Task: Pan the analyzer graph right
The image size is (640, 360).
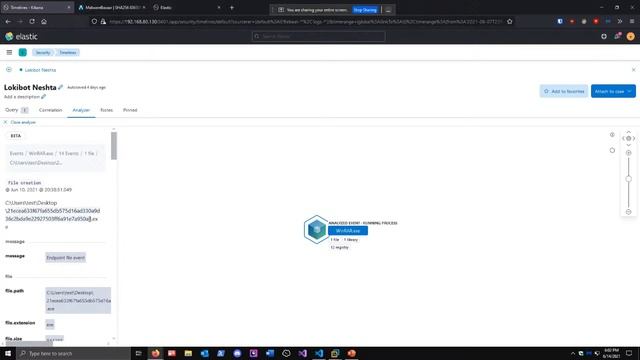Action: pos(634,138)
